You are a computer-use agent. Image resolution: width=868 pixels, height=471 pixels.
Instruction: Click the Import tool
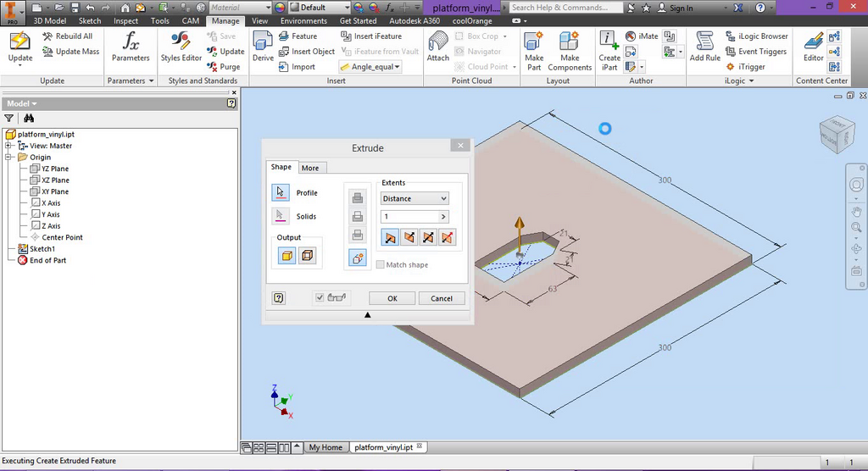[297, 66]
